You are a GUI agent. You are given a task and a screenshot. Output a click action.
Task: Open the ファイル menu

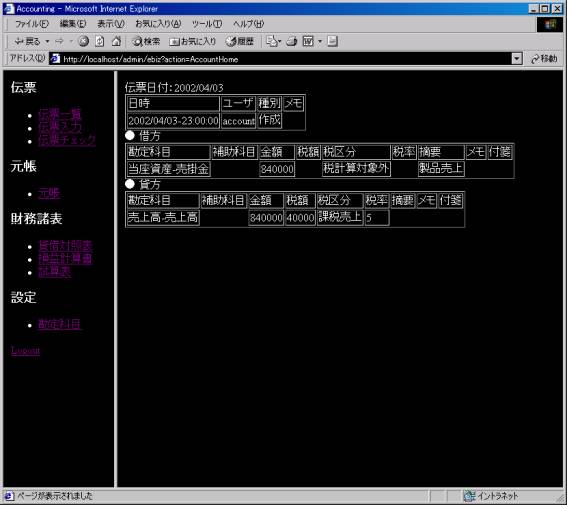(x=31, y=24)
